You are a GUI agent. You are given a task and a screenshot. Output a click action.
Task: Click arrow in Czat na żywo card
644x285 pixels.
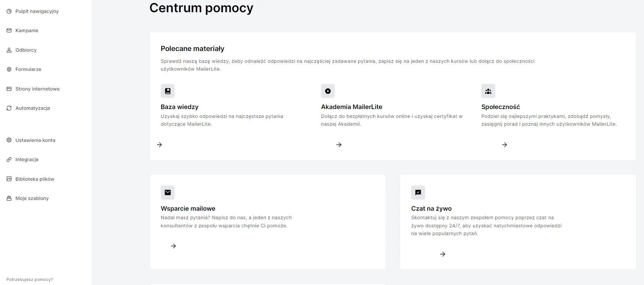tap(442, 254)
